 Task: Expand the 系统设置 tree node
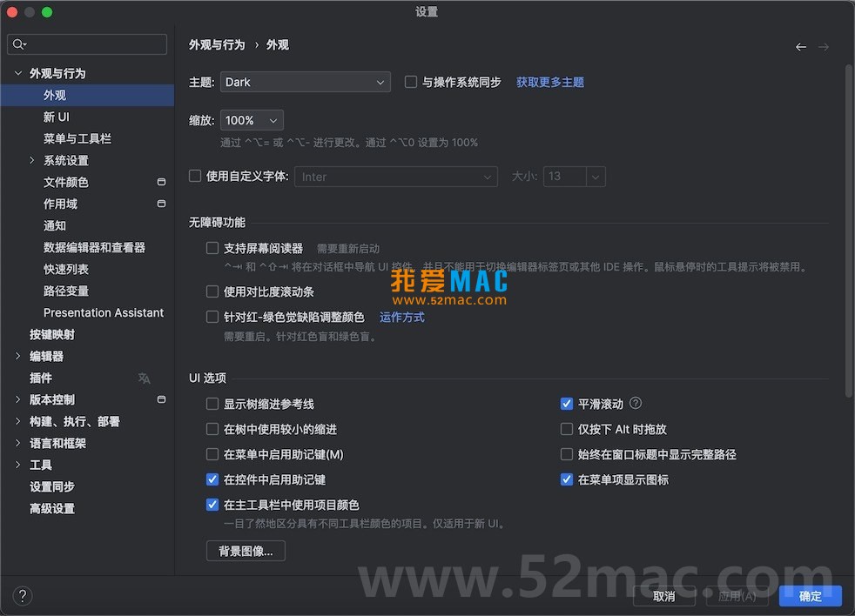click(x=31, y=160)
